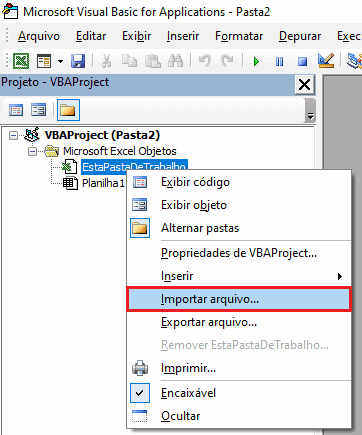Toggle Design Mode ruler-and-pencil icon
This screenshot has height=435, width=362.
[326, 61]
